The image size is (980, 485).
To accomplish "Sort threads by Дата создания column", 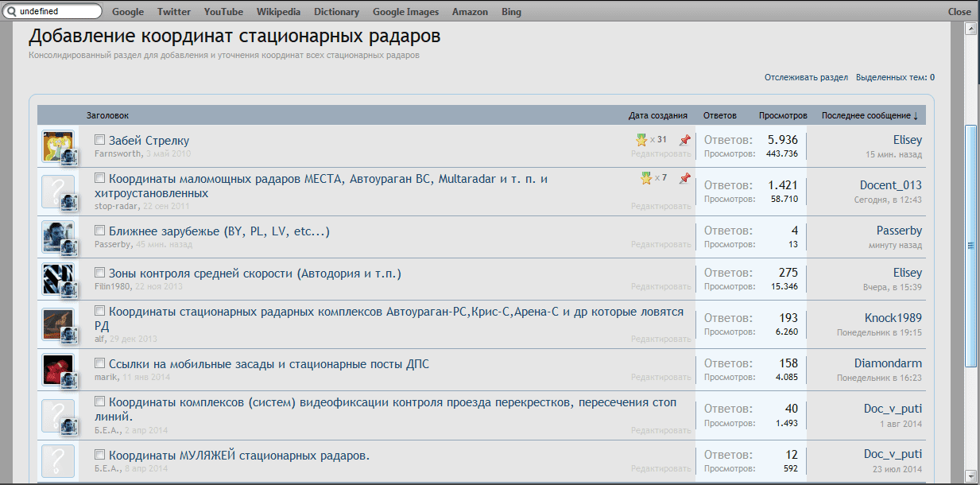I will (x=657, y=116).
